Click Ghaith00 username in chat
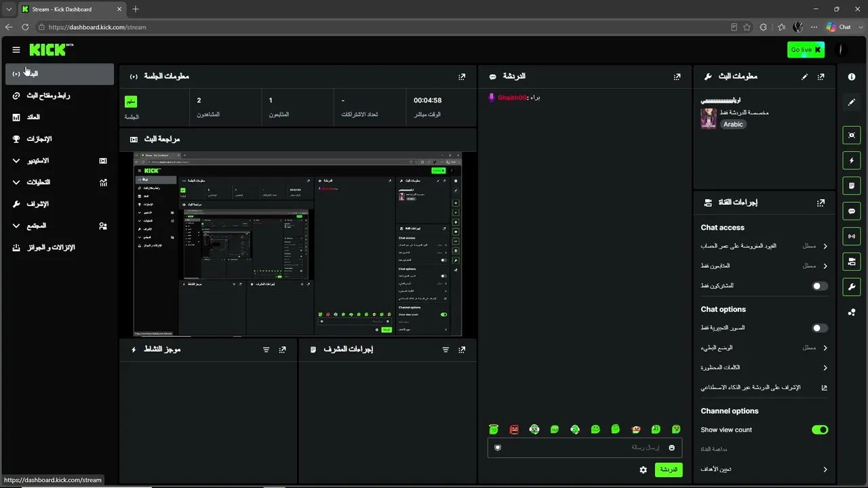This screenshot has width=868, height=488. click(512, 98)
